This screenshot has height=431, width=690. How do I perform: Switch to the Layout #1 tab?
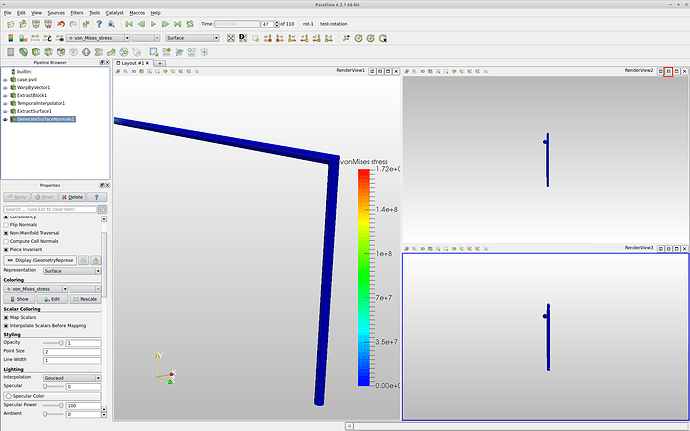pyautogui.click(x=132, y=62)
